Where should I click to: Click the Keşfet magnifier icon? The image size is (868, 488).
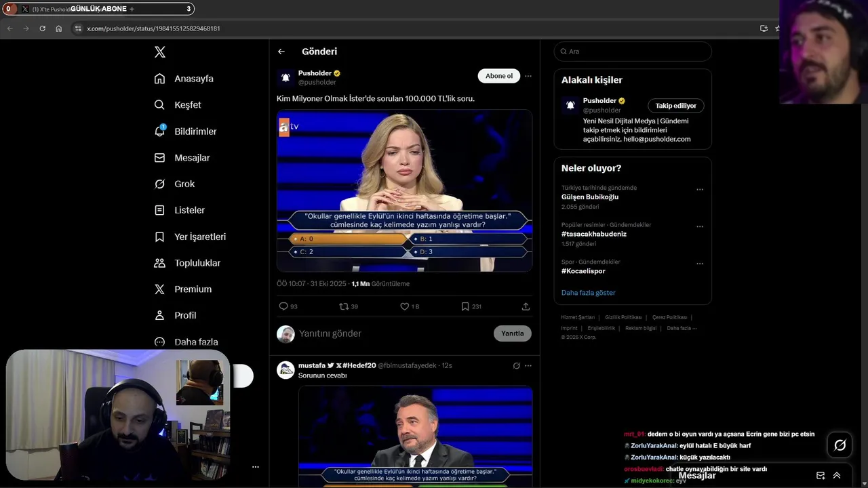pos(159,105)
